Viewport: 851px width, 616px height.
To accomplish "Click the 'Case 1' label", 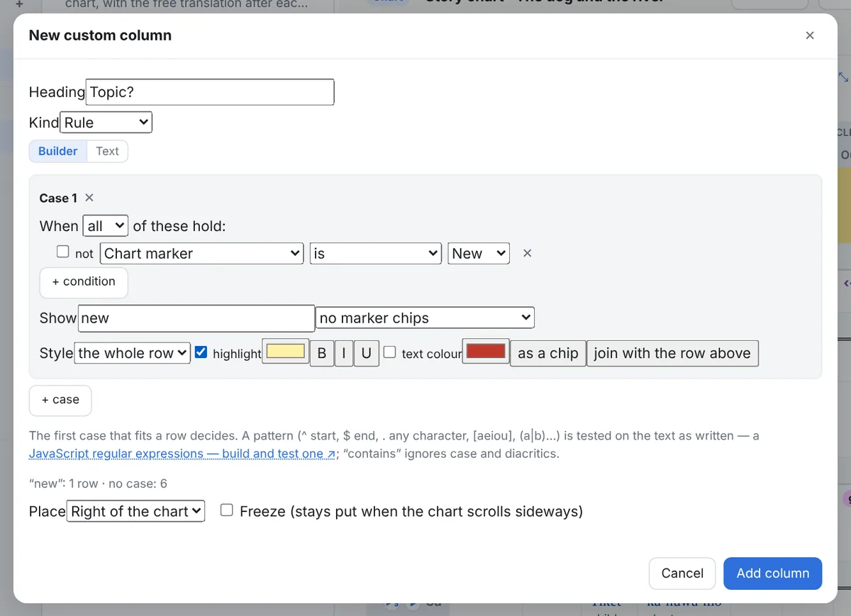I will (x=58, y=198).
